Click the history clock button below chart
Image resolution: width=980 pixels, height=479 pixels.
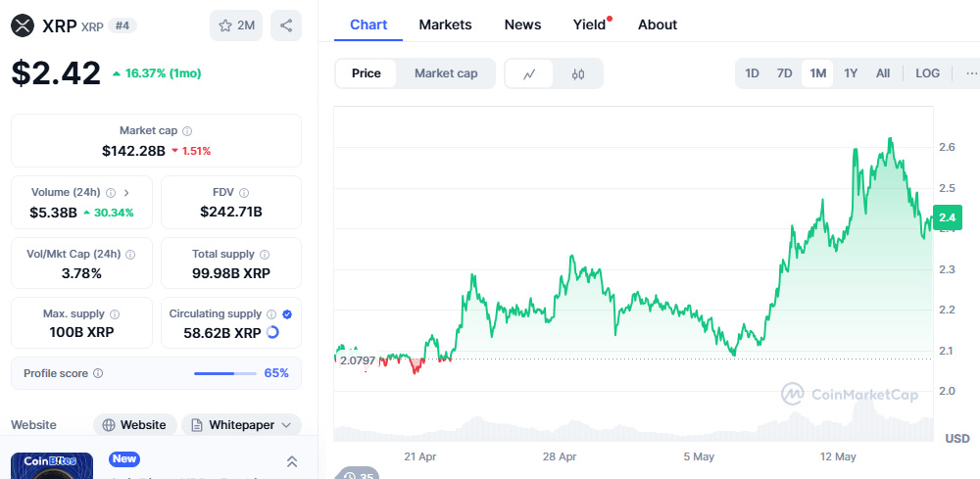(358, 473)
